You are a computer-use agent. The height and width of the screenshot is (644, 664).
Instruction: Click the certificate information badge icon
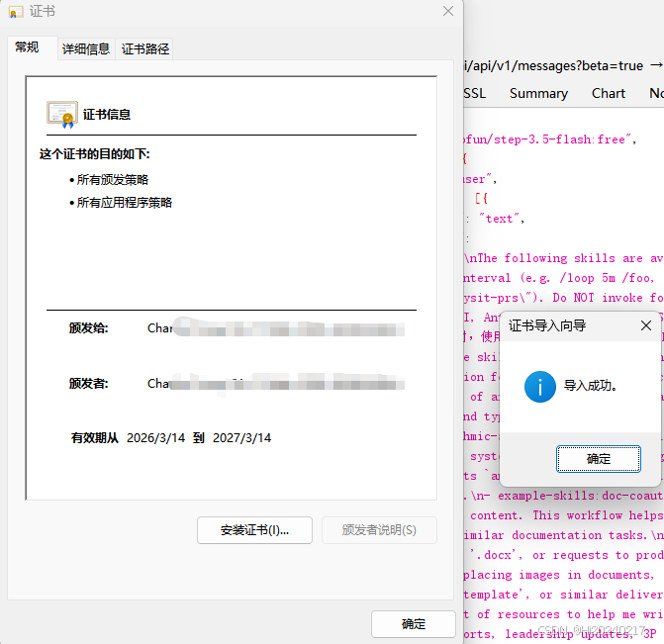(62, 115)
